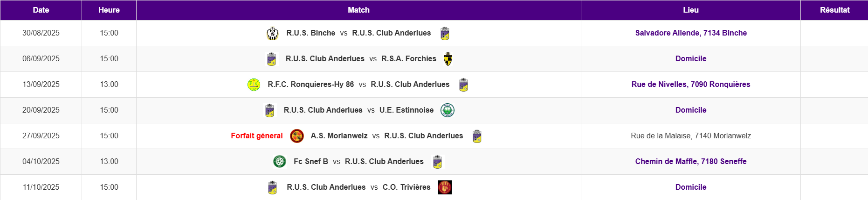Click the Match column header
Screen dimensions: 868x200
(358, 10)
